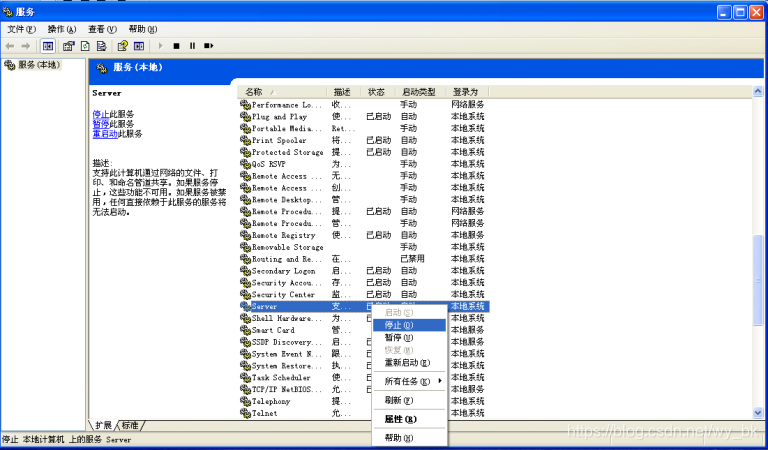The height and width of the screenshot is (450, 768).
Task: Click the Stop Service square icon
Action: click(x=176, y=46)
